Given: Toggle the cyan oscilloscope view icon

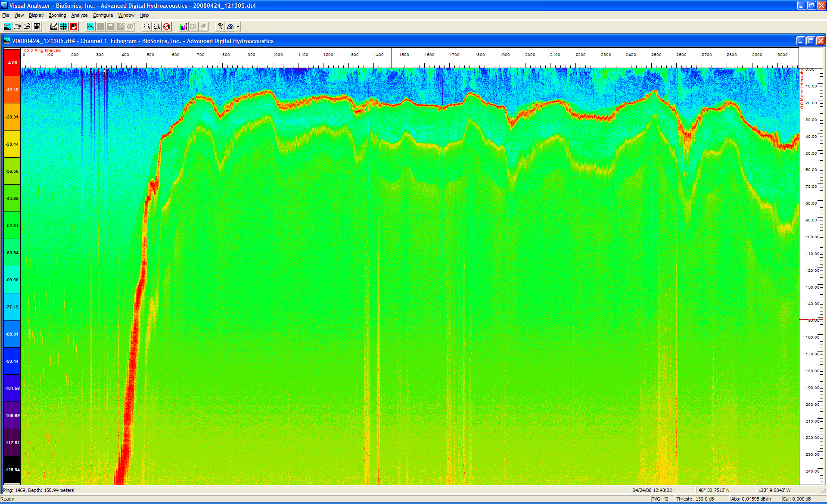Looking at the screenshot, I should point(90,27).
